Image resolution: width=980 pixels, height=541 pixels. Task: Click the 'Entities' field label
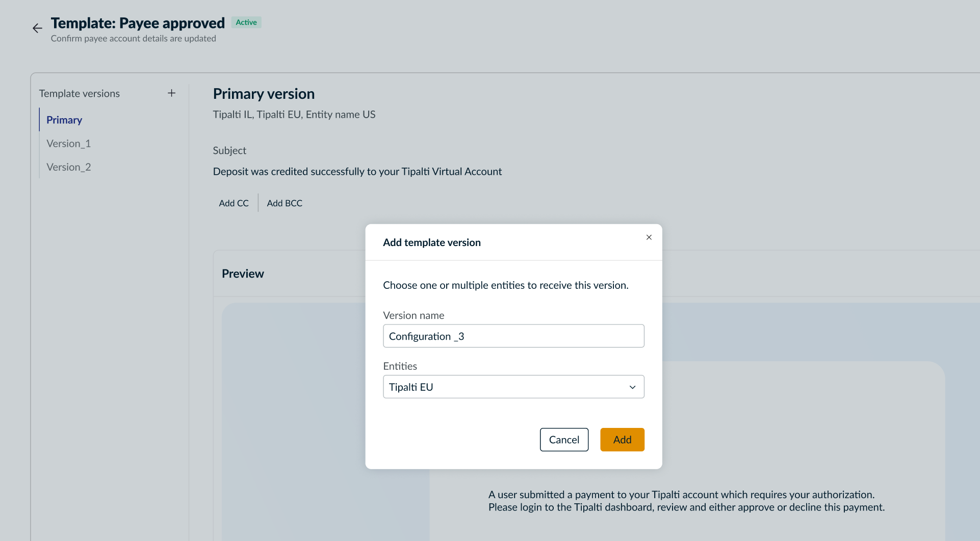coord(400,366)
